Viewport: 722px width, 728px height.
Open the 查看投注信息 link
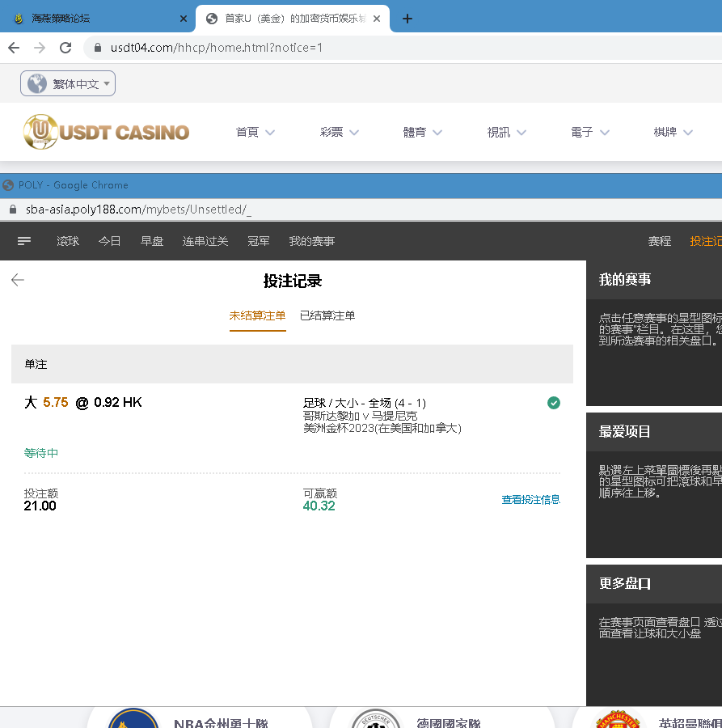(x=531, y=500)
